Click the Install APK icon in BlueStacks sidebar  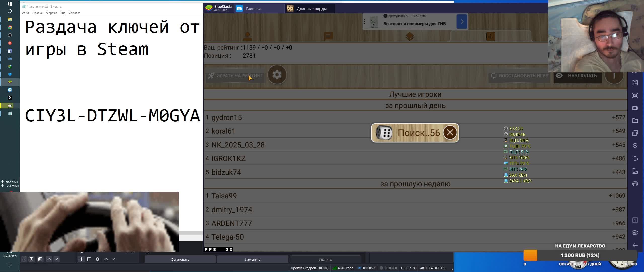tap(635, 83)
